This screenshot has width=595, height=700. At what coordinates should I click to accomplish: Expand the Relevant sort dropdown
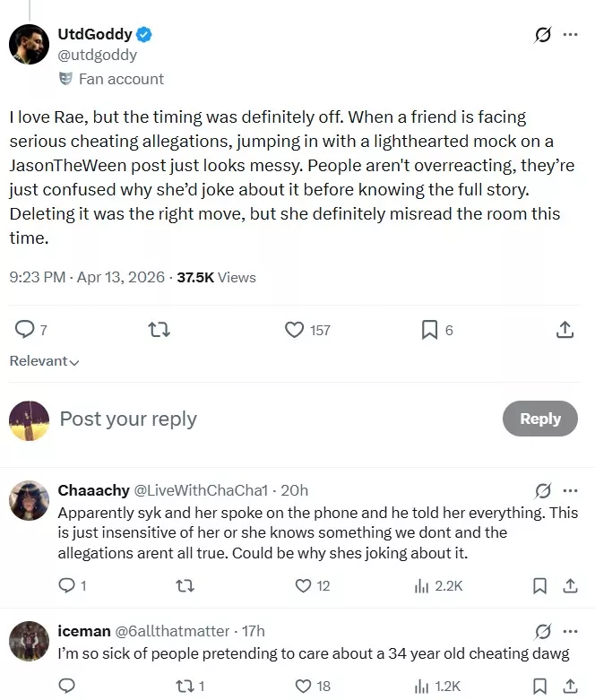[44, 361]
